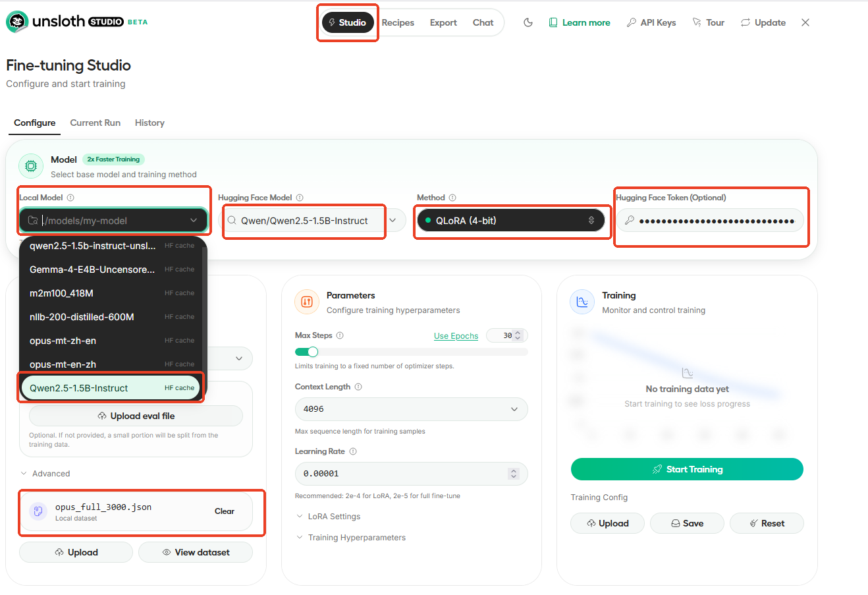The image size is (868, 595).
Task: Open the Recipes tab
Action: (x=398, y=22)
